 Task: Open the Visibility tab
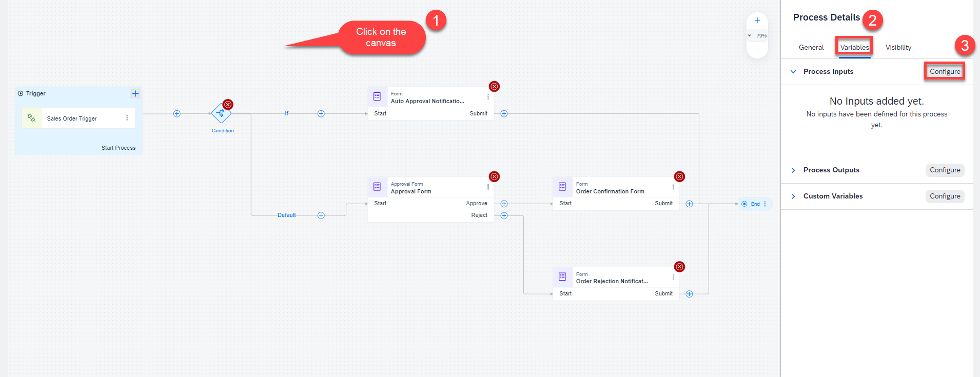click(898, 47)
